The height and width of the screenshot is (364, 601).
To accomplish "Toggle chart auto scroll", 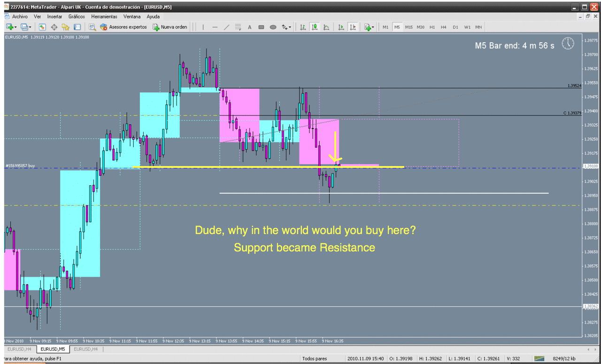I will (341, 27).
